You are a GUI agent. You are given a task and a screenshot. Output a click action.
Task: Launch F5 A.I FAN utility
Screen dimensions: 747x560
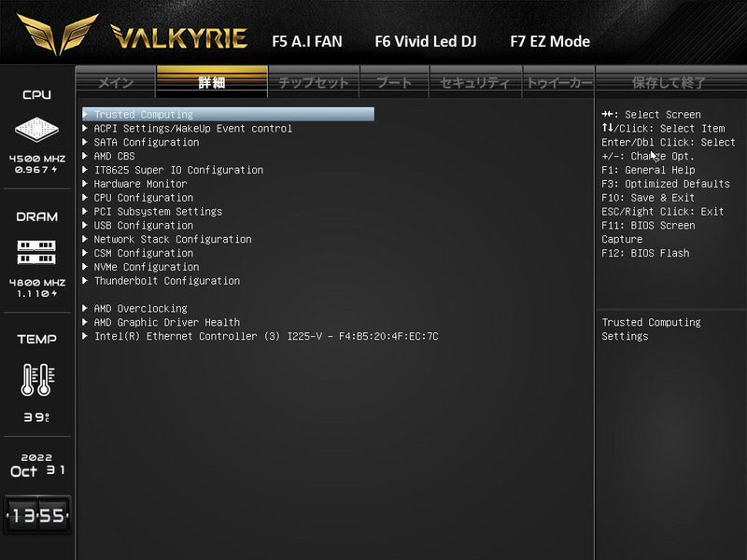(x=307, y=41)
